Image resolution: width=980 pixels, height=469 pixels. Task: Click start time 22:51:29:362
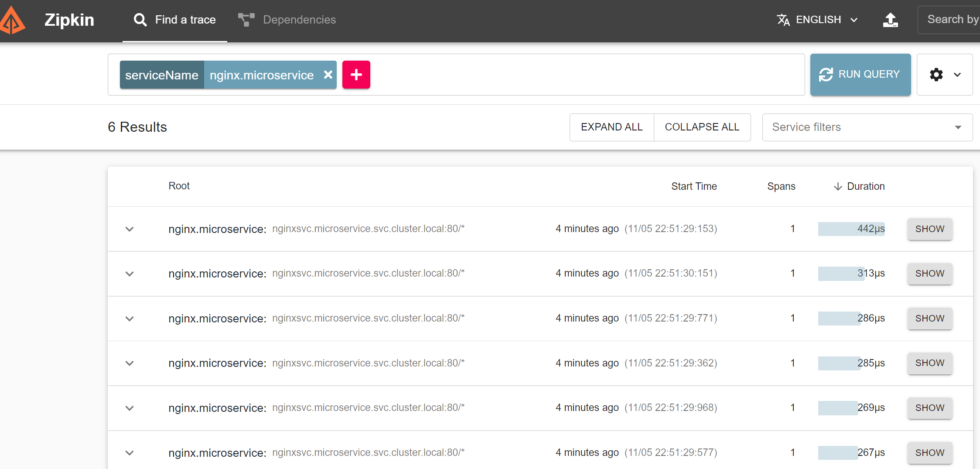(671, 363)
